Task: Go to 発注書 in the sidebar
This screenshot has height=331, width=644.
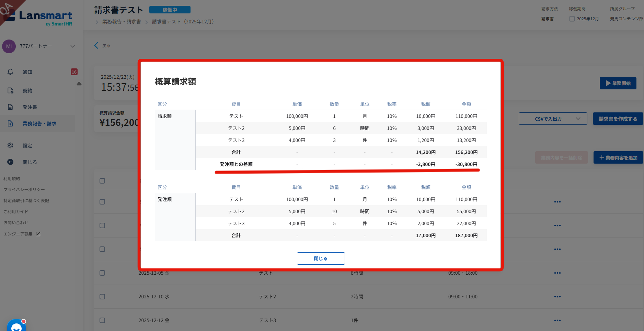Action: (30, 107)
